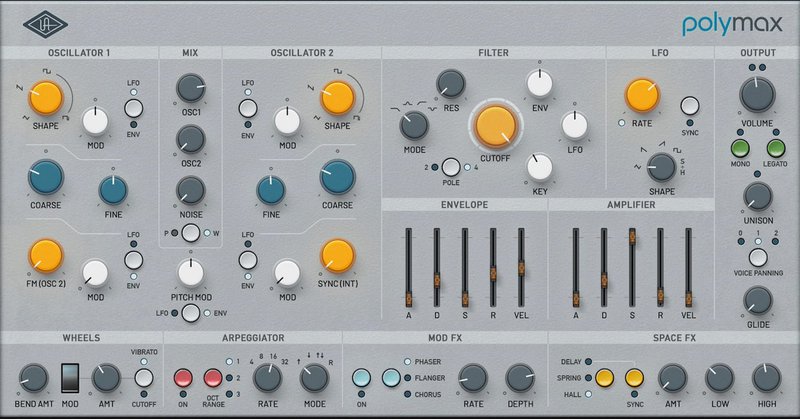The image size is (800, 419).
Task: Click the Oscillator 1 SHAPE knob
Action: (45, 97)
